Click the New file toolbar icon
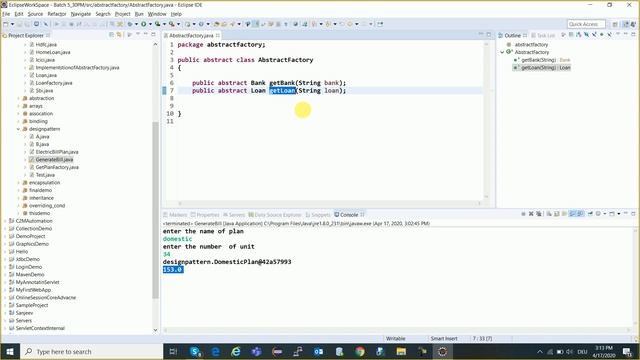640x360 pixels. point(6,24)
